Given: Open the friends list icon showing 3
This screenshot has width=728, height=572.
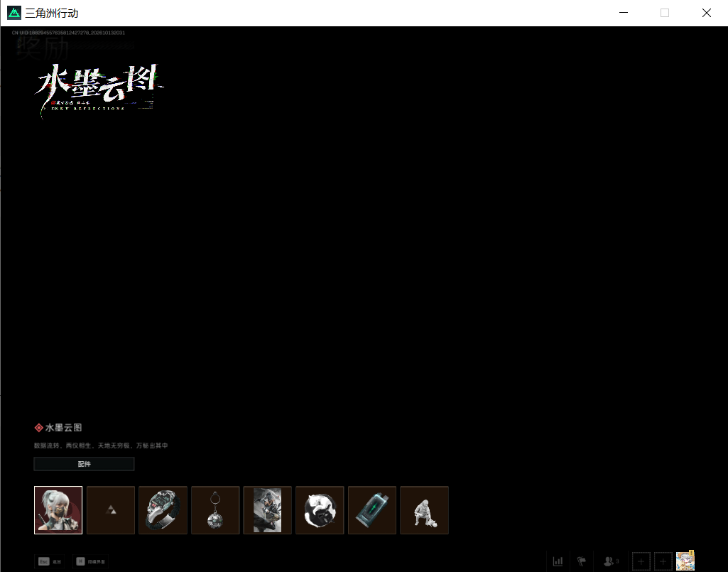Looking at the screenshot, I should tap(611, 561).
